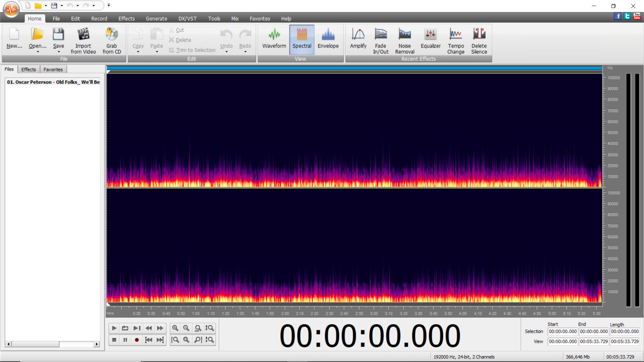This screenshot has height=362, width=644.
Task: Open the DX/VST ribbon tab
Action: [x=187, y=19]
